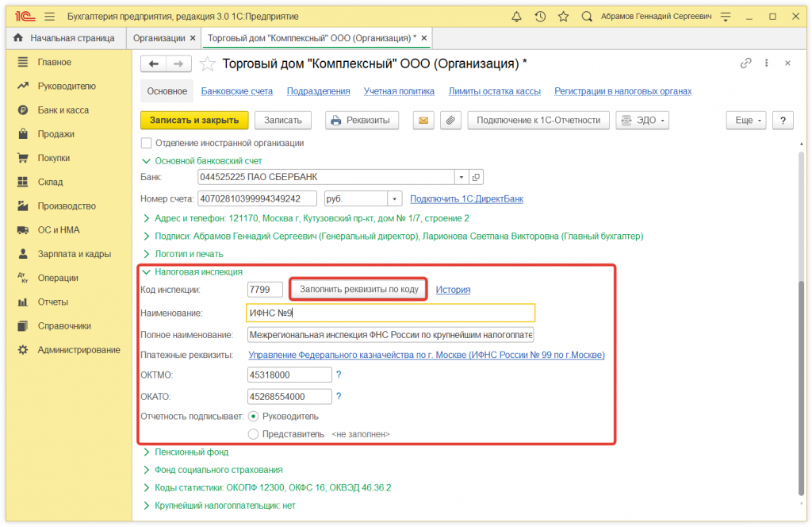The height and width of the screenshot is (527, 812).
Task: Click the back navigation arrow
Action: pos(153,63)
